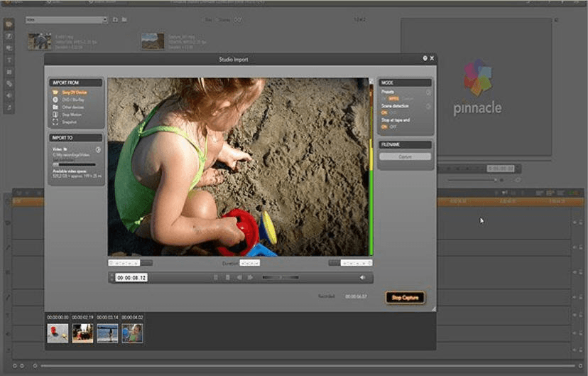Select the Snapshot import option

click(x=69, y=122)
